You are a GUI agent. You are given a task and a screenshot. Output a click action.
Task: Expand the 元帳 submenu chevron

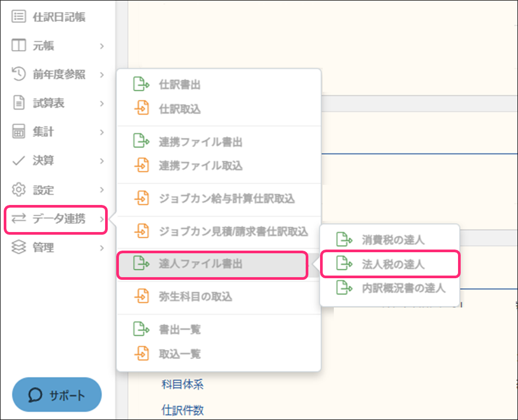pyautogui.click(x=102, y=46)
